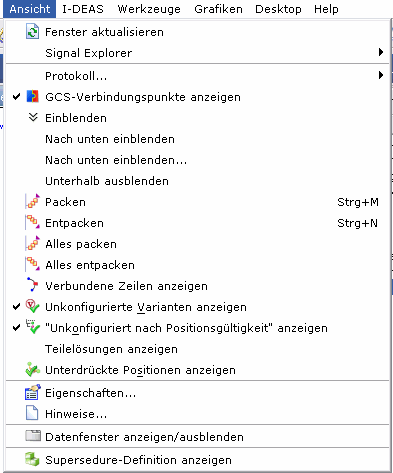The height and width of the screenshot is (473, 393).
Task: Click the Verbundene Zeilen anzeigen icon
Action: click(32, 285)
